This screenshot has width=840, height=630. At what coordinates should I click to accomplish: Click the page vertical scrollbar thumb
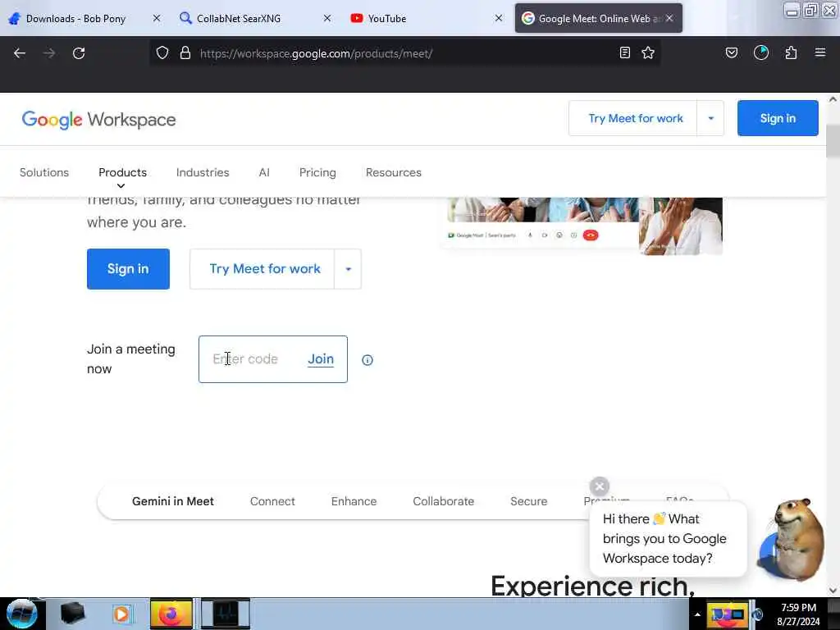click(833, 141)
